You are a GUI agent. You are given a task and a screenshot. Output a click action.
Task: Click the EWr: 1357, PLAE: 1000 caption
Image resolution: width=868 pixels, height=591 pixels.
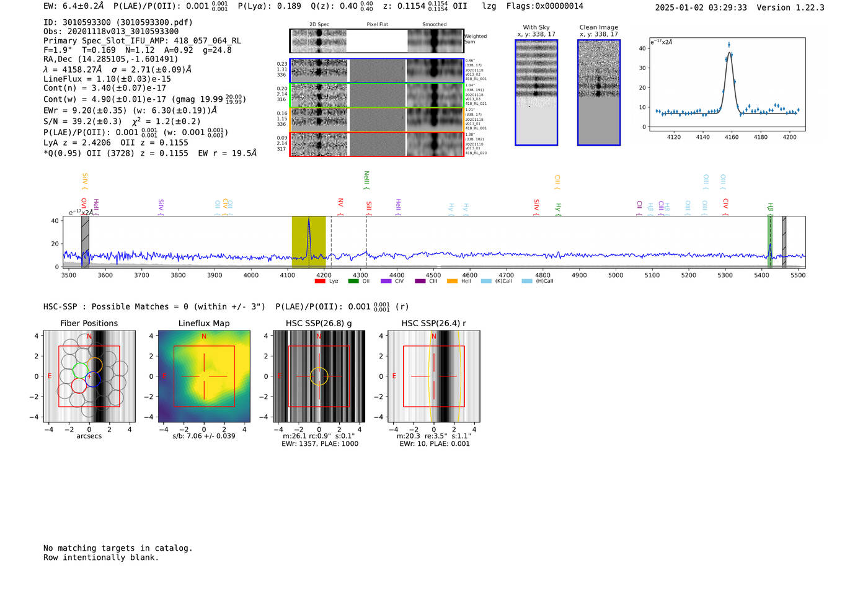click(320, 443)
